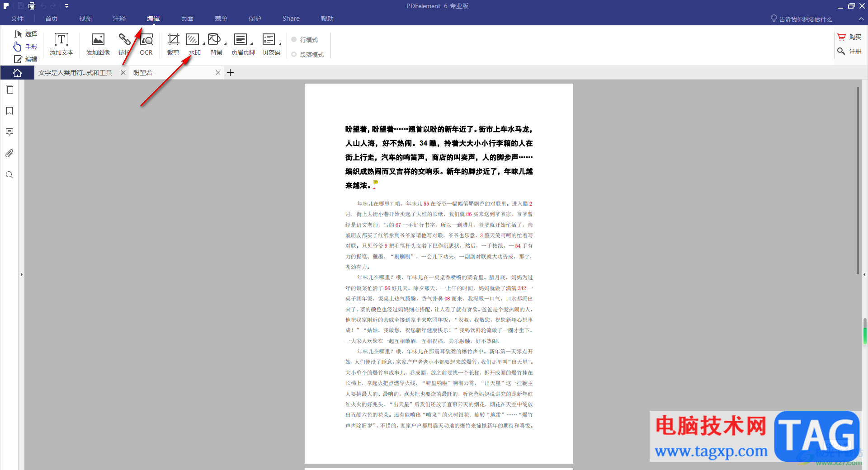Switch to the 保护 ribbon tab
This screenshot has width=868, height=470.
pyautogui.click(x=255, y=19)
